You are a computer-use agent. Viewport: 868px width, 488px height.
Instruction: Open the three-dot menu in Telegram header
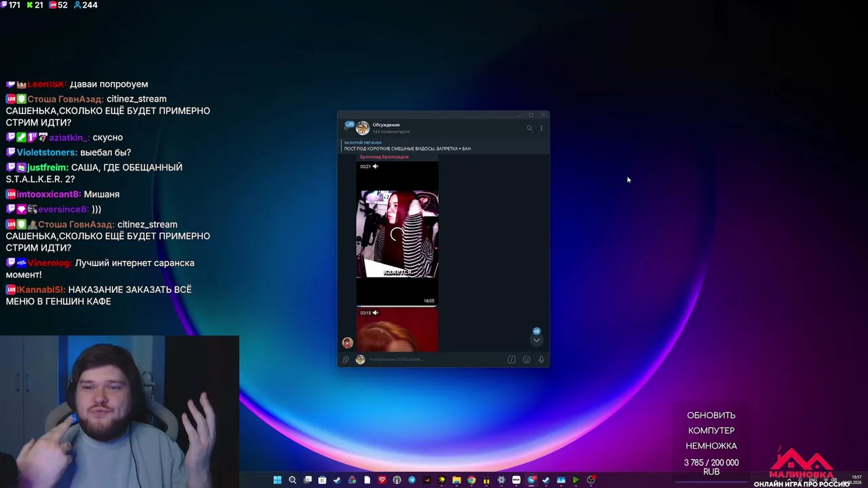coord(541,128)
